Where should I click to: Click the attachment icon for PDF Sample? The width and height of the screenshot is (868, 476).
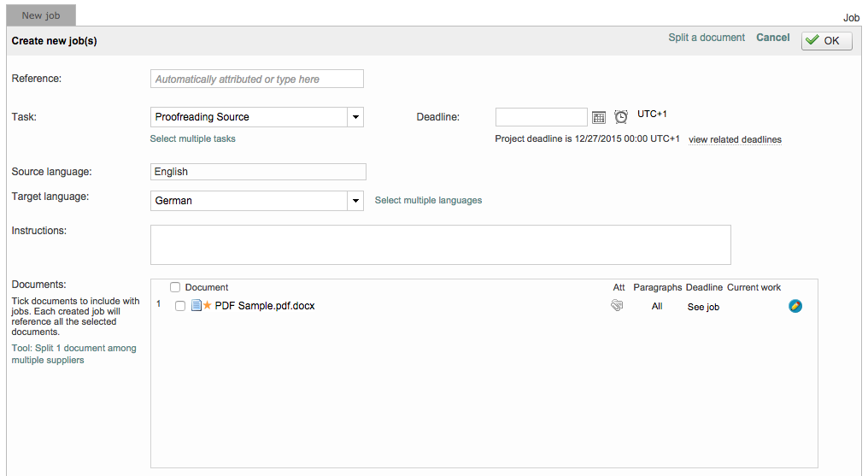click(617, 306)
